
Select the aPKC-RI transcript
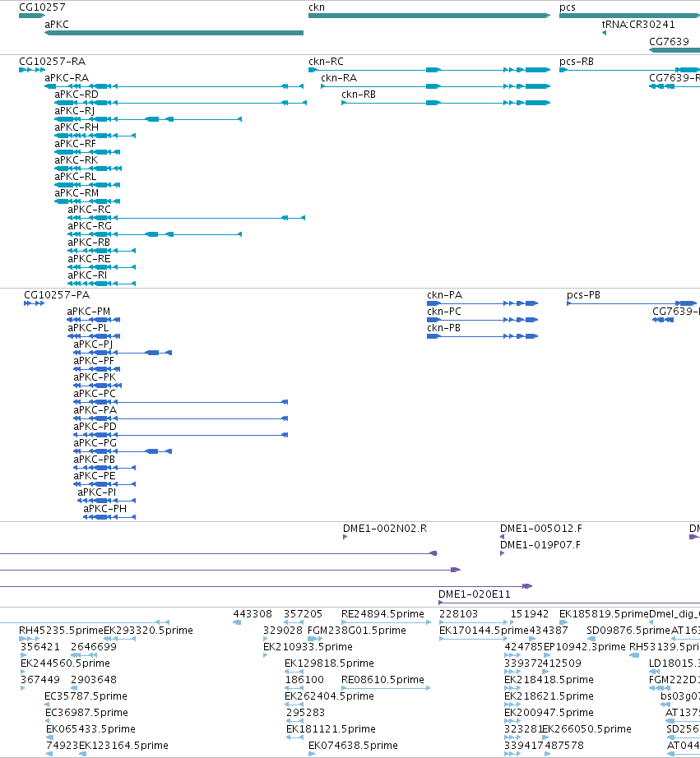[x=87, y=275]
